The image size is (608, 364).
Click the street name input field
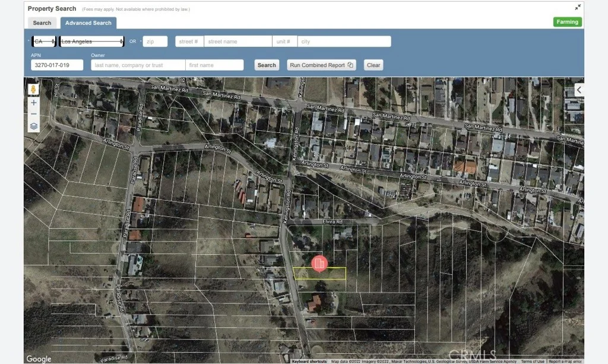(238, 42)
